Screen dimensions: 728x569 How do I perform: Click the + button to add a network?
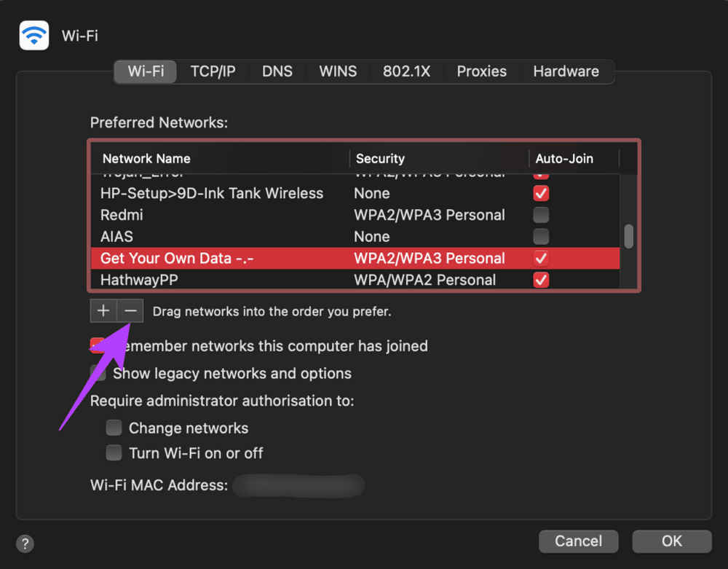tap(103, 310)
